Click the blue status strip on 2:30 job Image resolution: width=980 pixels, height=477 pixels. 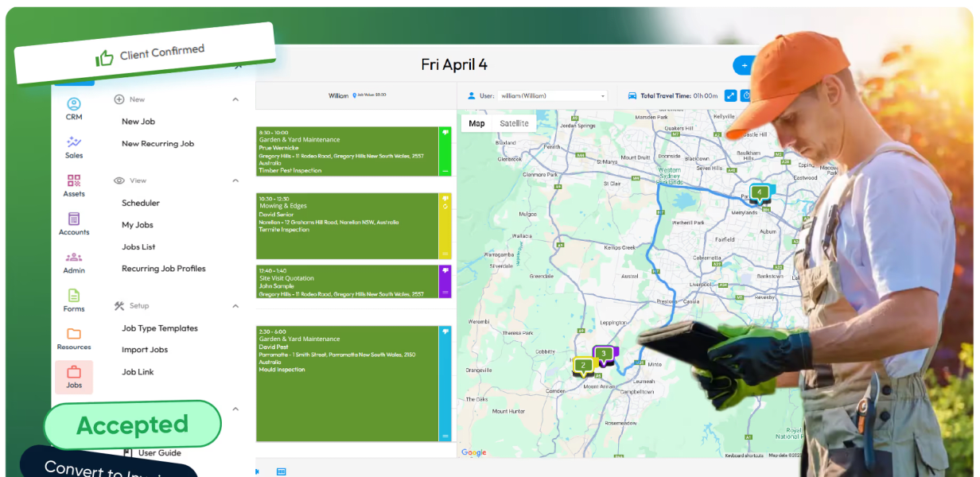point(445,383)
